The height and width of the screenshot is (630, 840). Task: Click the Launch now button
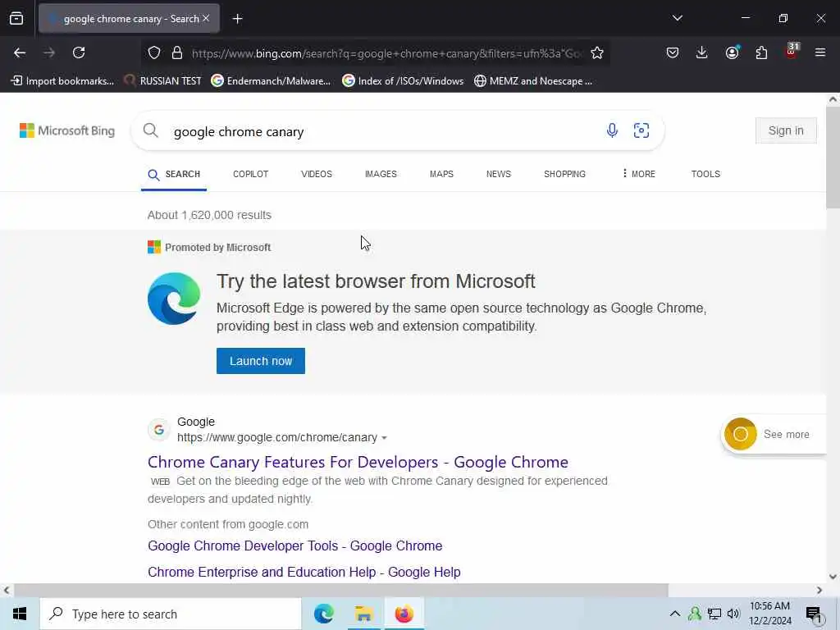(x=261, y=361)
